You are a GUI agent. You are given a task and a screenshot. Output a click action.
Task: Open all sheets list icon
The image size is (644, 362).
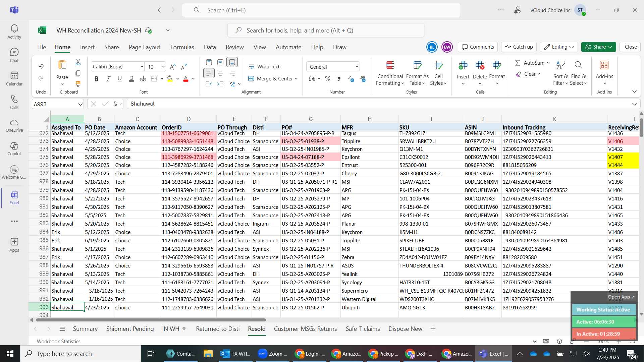(62, 329)
